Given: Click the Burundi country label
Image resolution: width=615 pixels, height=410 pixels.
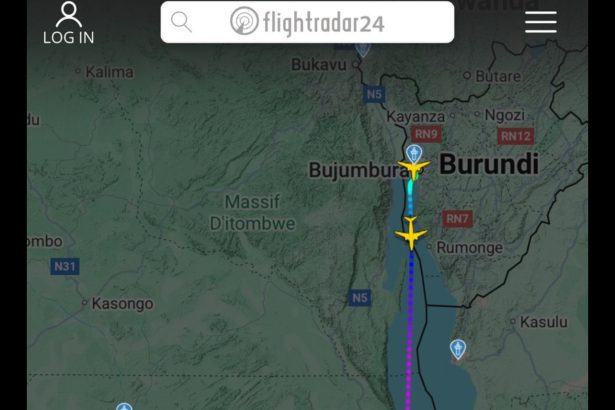Looking at the screenshot, I should tap(489, 164).
